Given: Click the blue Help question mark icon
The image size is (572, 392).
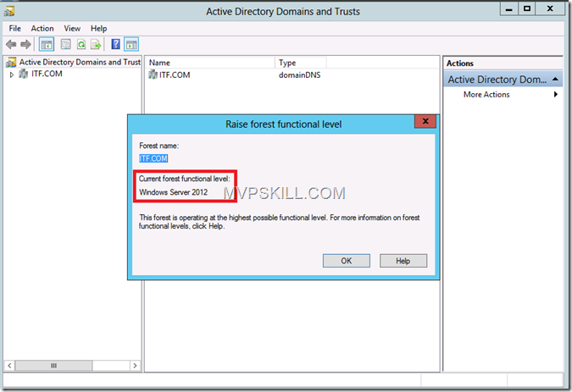Looking at the screenshot, I should 116,44.
